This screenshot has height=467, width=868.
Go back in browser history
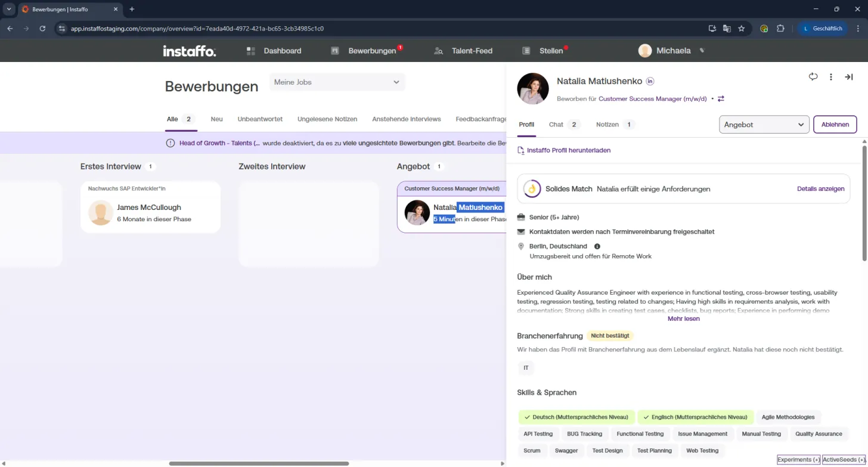10,28
